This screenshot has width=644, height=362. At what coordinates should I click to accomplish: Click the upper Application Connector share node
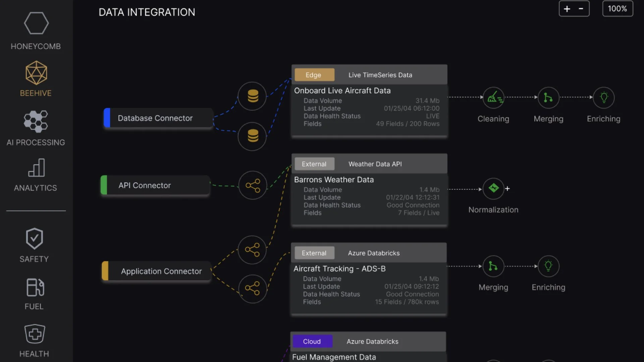coord(252,250)
